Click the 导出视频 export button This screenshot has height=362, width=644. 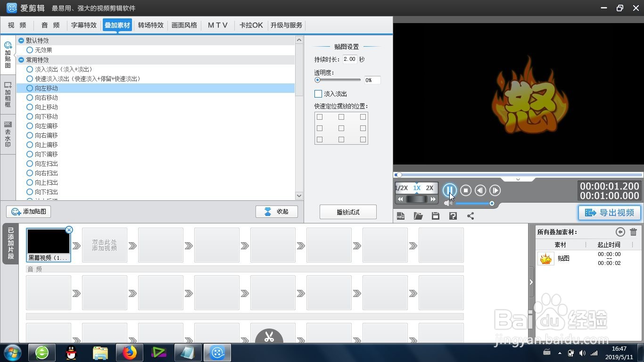[609, 213]
